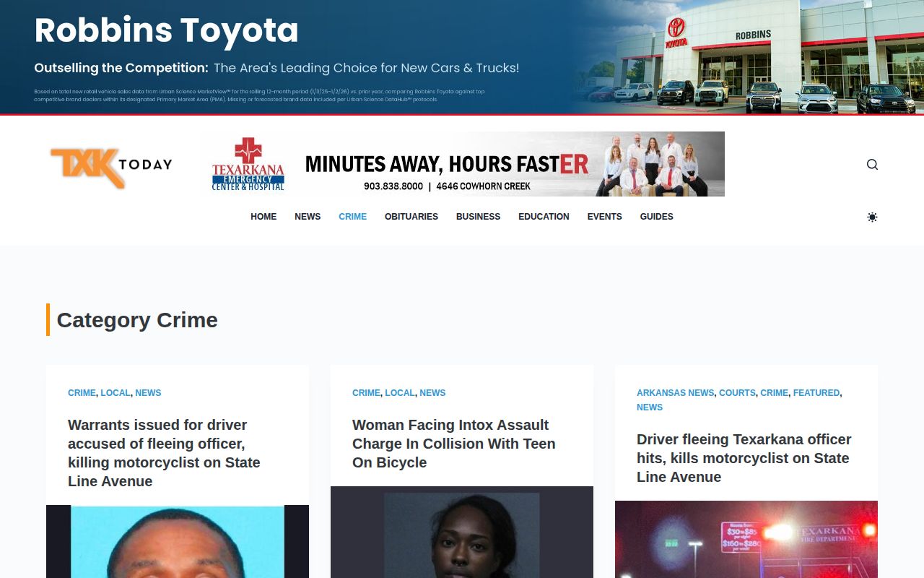Click NEWS tag on Driver fleeing article

click(x=650, y=407)
